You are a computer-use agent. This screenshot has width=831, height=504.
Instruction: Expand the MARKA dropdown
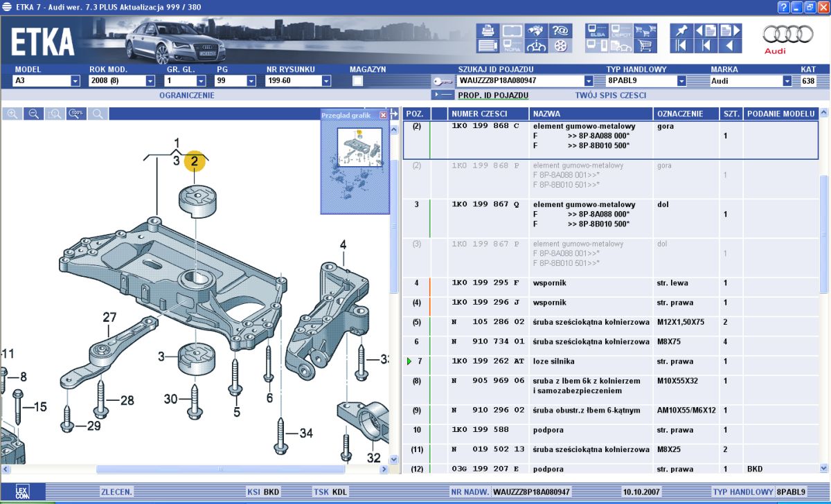[x=787, y=81]
